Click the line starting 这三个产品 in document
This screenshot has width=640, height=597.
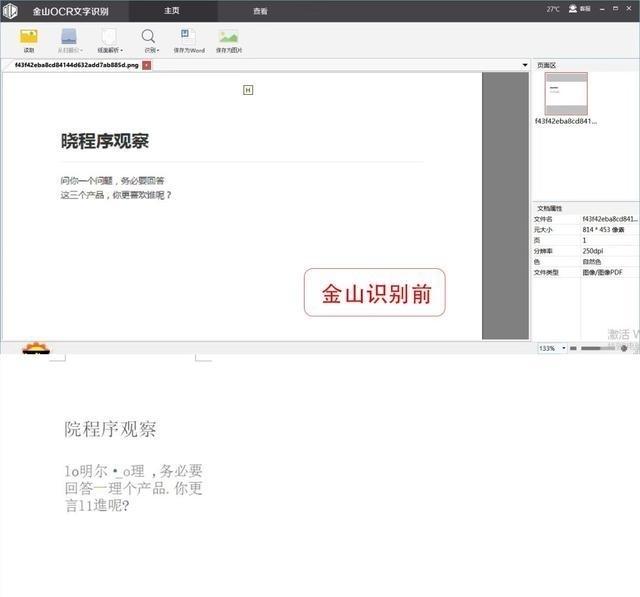tap(116, 195)
